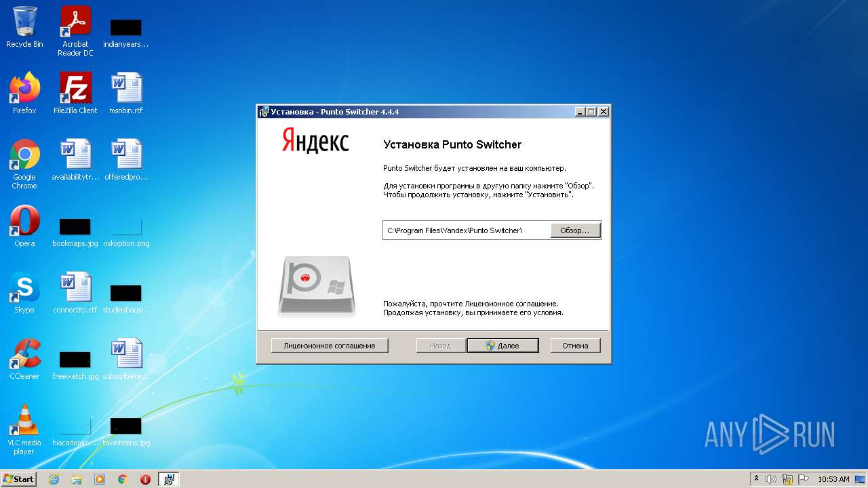Viewport: 868px width, 488px height.
Task: Select bookmaps.jpg file icon
Action: tap(75, 232)
